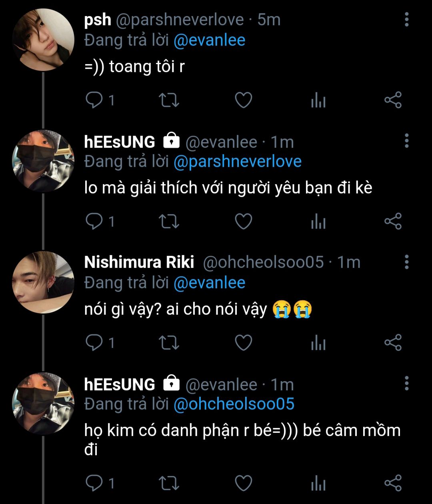Share psh's tweet via share icon

393,100
